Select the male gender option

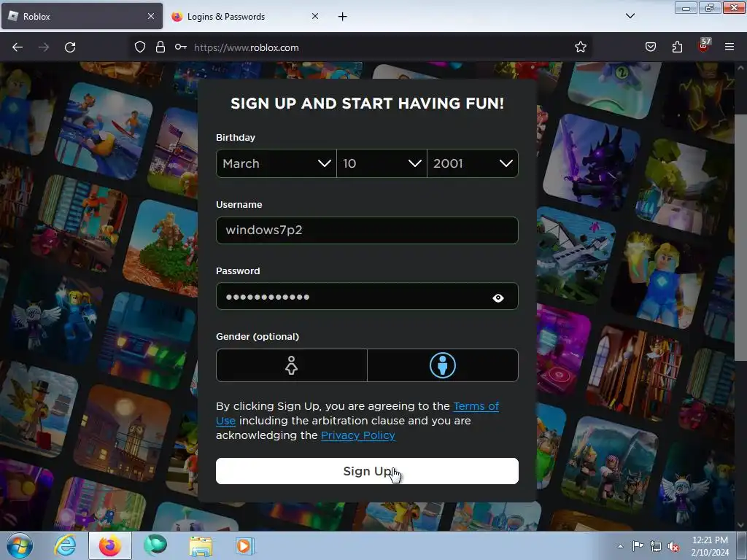click(x=443, y=365)
